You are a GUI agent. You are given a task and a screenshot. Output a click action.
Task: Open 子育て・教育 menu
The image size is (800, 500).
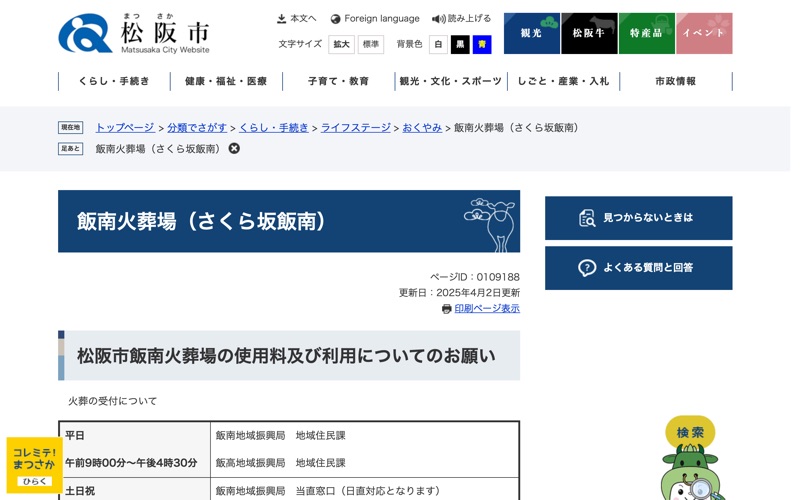pyautogui.click(x=338, y=81)
